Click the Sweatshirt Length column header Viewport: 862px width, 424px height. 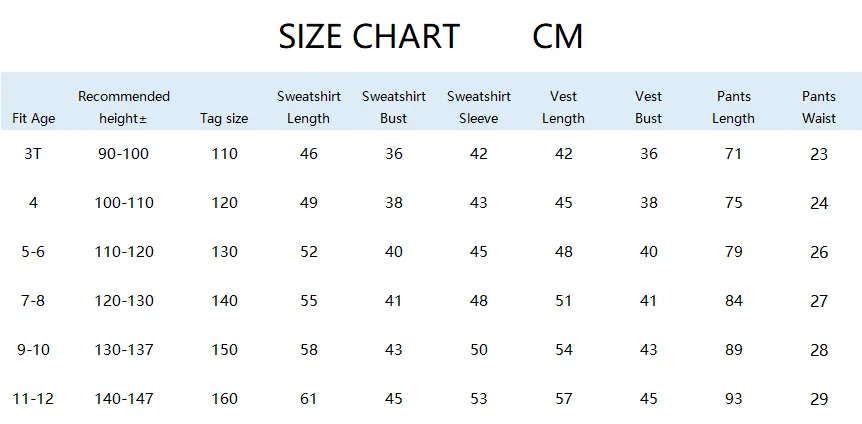[x=308, y=107]
